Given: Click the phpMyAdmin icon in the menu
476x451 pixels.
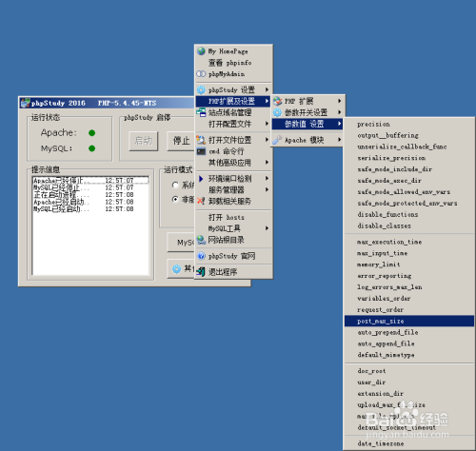Looking at the screenshot, I should click(x=201, y=74).
